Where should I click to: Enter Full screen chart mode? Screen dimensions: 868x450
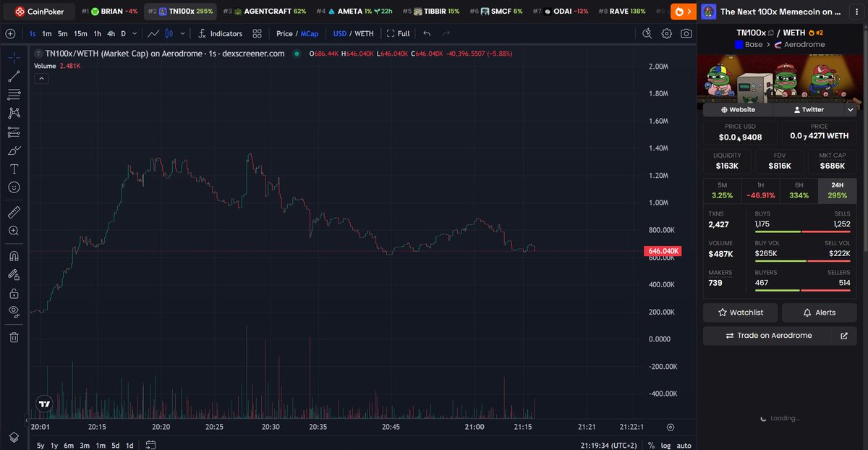pyautogui.click(x=399, y=33)
